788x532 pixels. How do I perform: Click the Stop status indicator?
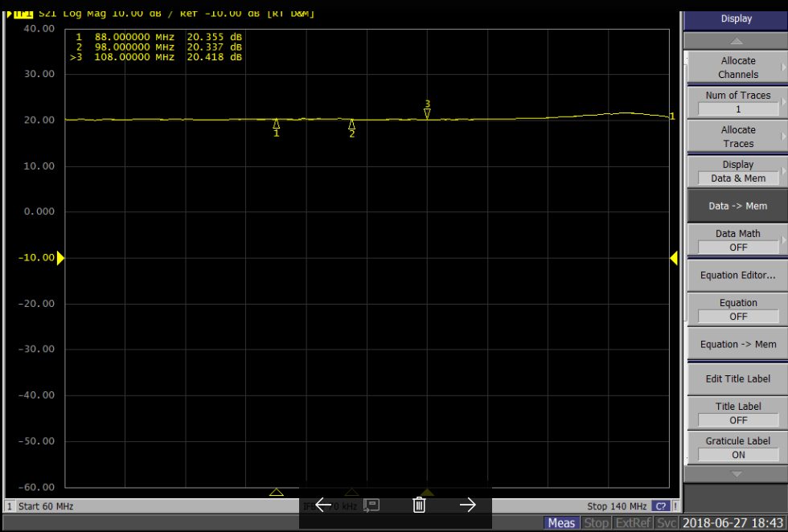(x=596, y=523)
